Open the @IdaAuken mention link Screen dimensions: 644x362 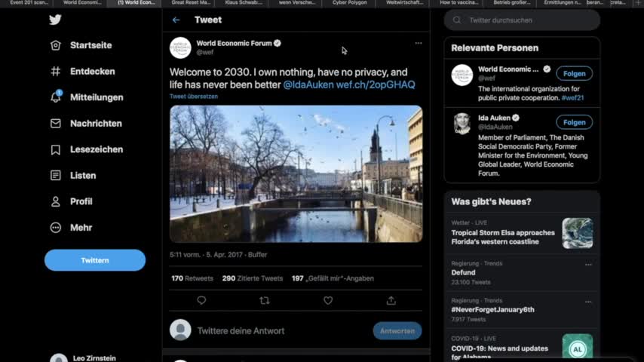tap(308, 84)
